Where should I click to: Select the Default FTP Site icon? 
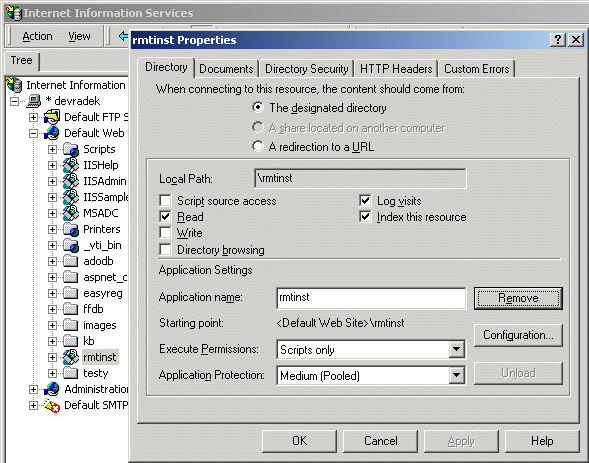coord(52,117)
